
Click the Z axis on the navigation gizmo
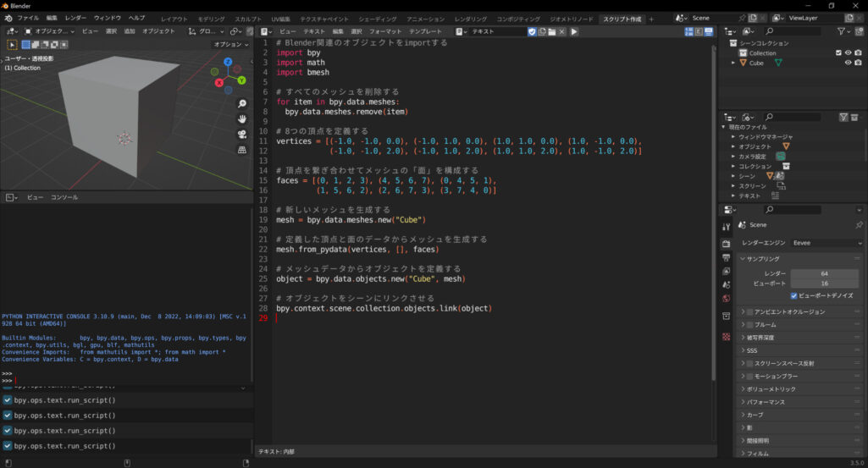point(228,62)
